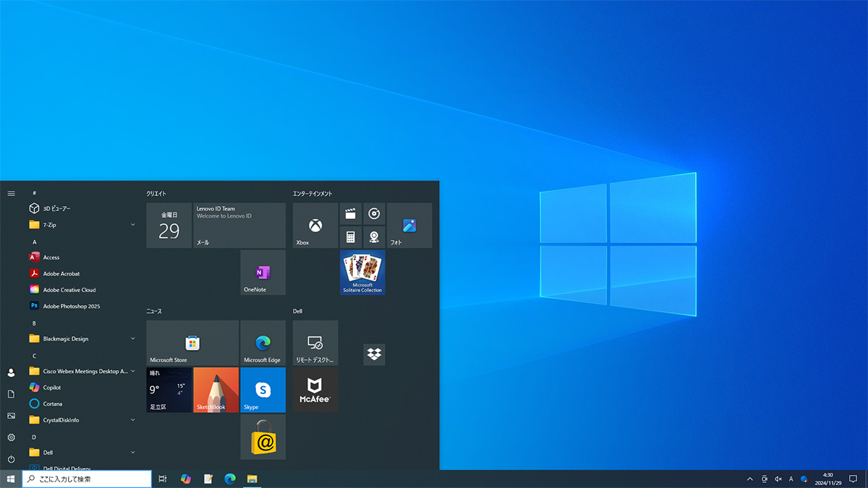Open the calendar tile showing 29
The height and width of the screenshot is (488, 868).
click(x=169, y=226)
